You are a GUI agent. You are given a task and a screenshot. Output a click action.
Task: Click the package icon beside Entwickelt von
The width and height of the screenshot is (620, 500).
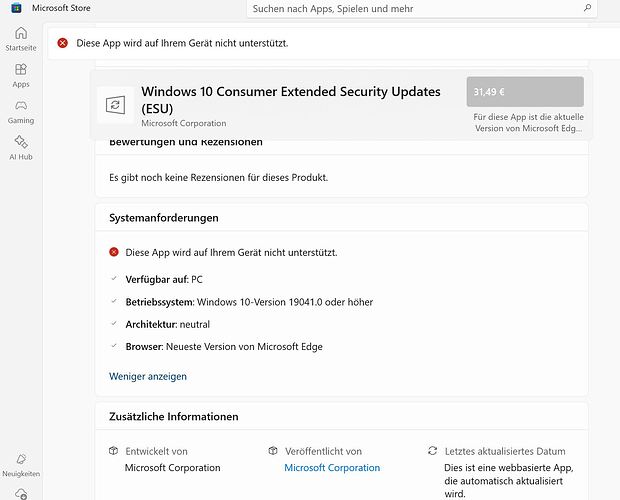[x=113, y=451]
